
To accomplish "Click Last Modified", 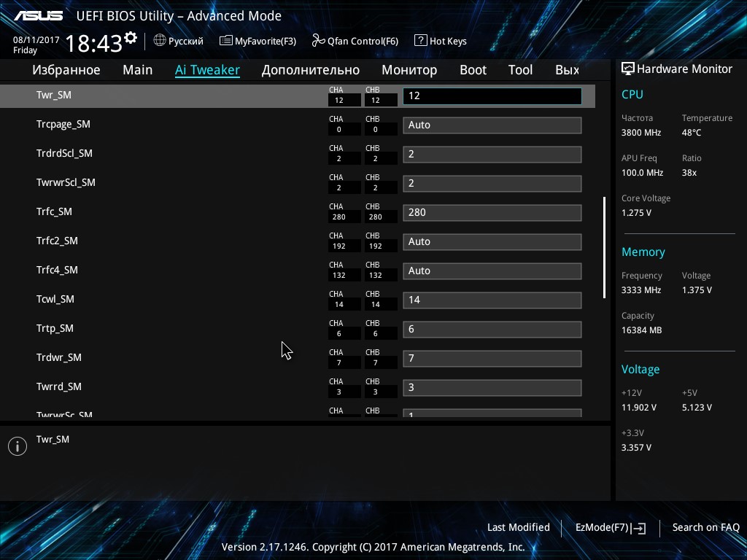I will pos(519,527).
